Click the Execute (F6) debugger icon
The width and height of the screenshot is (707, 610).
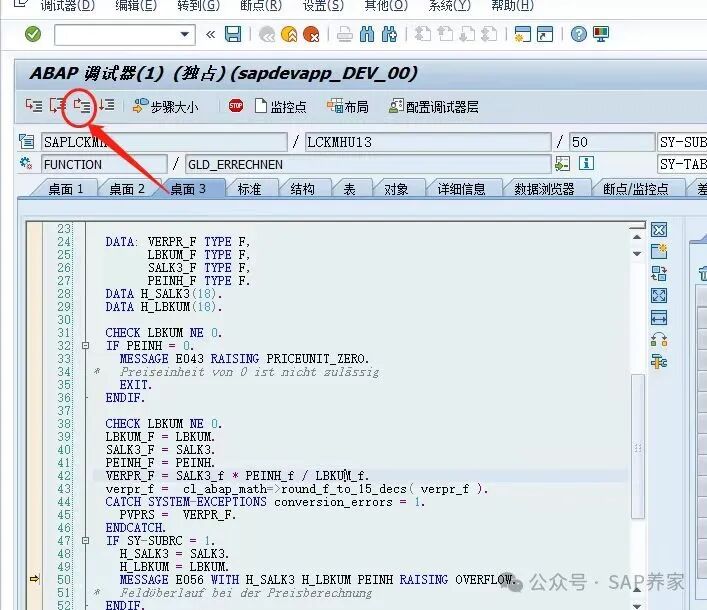click(58, 106)
